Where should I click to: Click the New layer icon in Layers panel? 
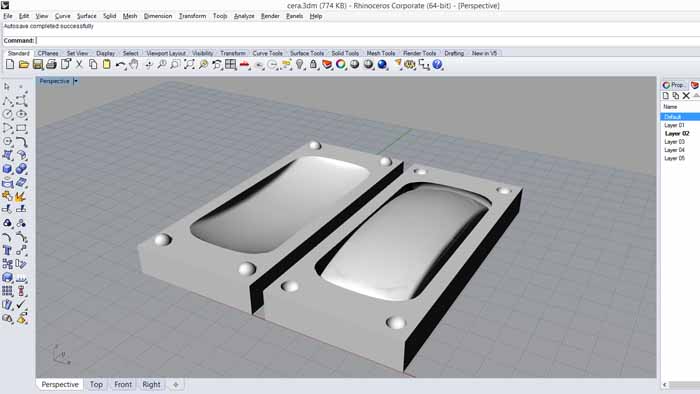[666, 96]
